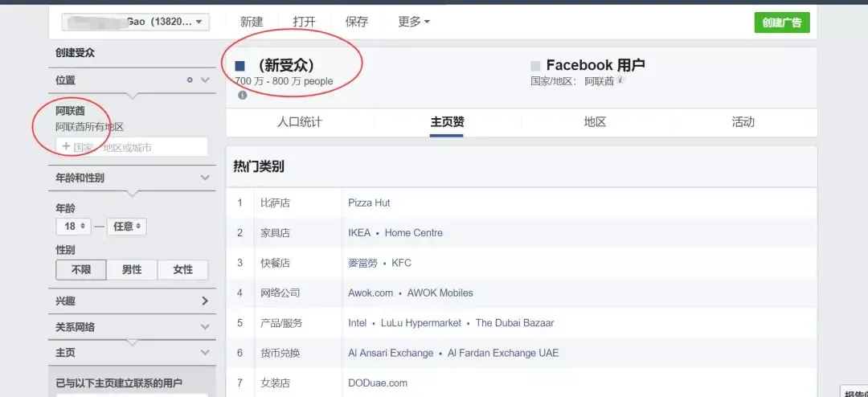
Task: Open the IKEA page link
Action: [x=359, y=232]
